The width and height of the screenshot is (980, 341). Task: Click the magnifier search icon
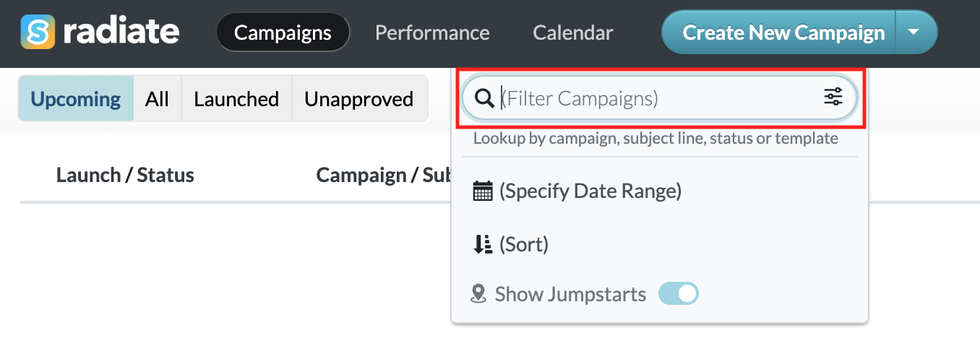[x=484, y=98]
